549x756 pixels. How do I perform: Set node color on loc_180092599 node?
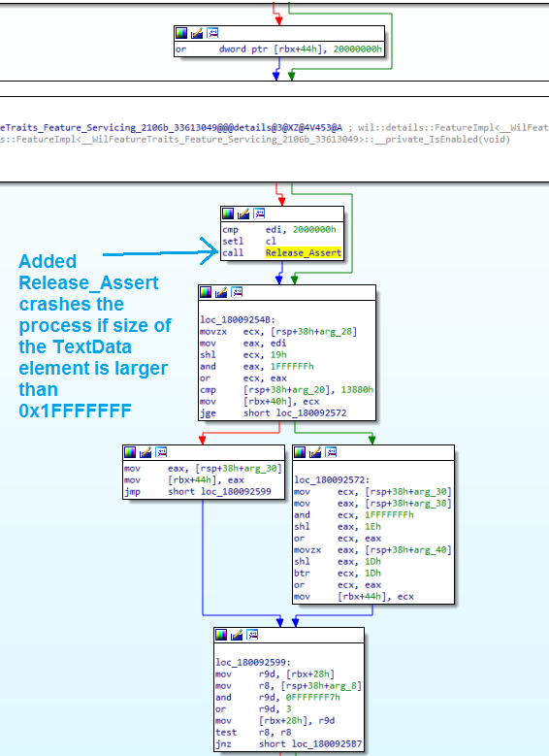tap(221, 635)
